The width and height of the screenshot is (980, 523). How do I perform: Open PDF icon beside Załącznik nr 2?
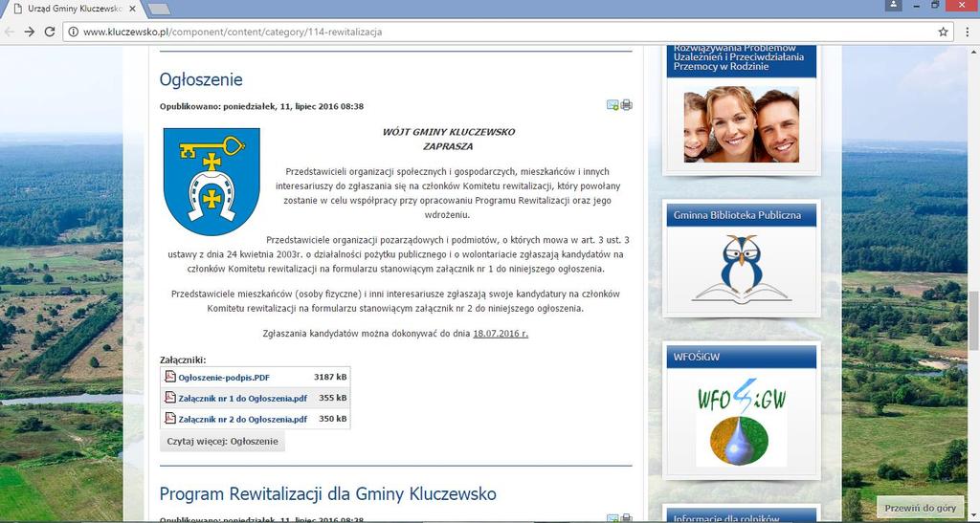pos(170,418)
